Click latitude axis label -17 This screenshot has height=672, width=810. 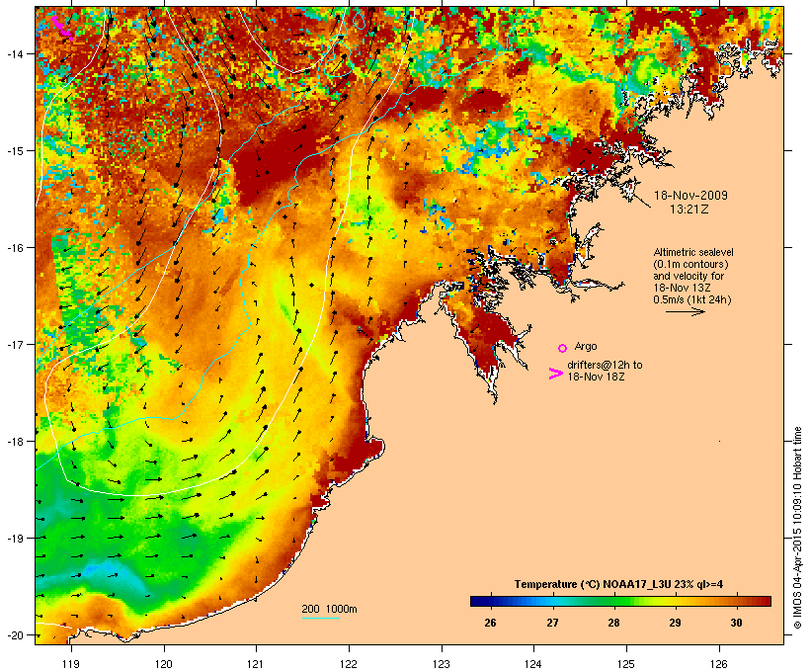[x=14, y=344]
